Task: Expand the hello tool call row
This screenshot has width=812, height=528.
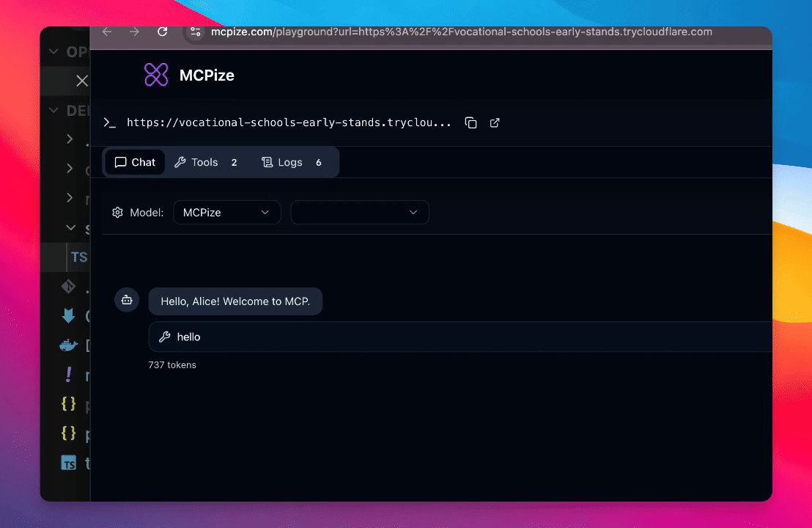Action: click(459, 337)
